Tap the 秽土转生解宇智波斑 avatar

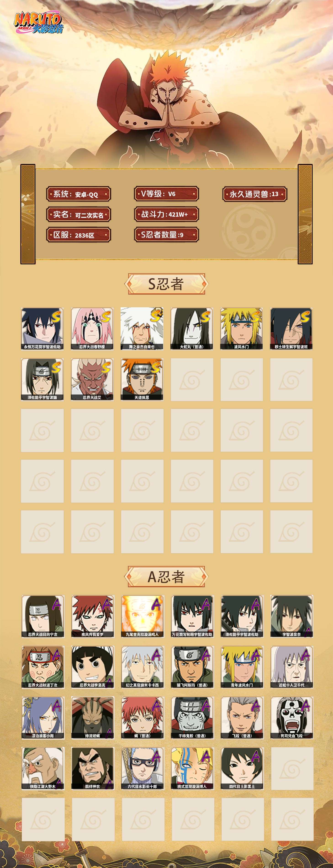click(x=291, y=329)
